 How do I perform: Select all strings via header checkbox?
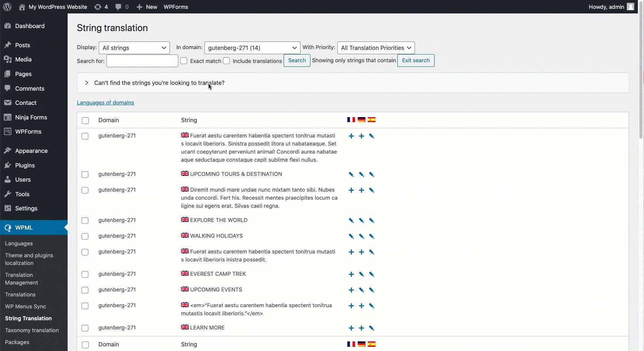click(85, 121)
